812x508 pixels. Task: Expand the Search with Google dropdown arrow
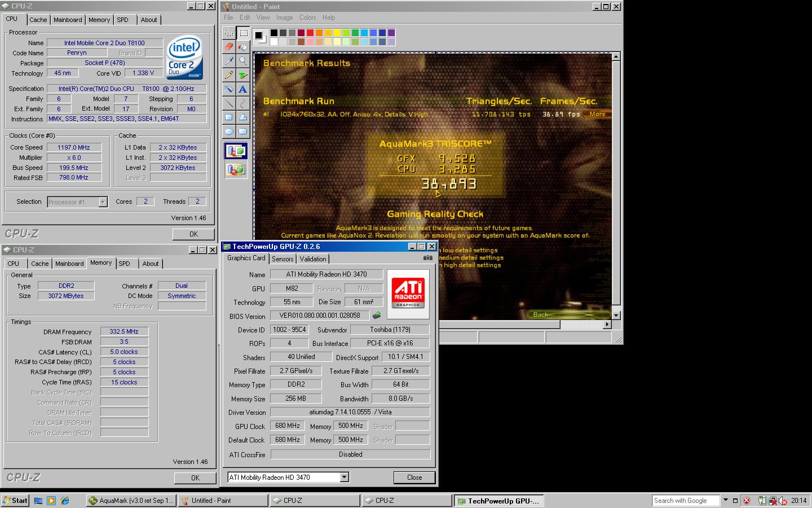tap(726, 500)
